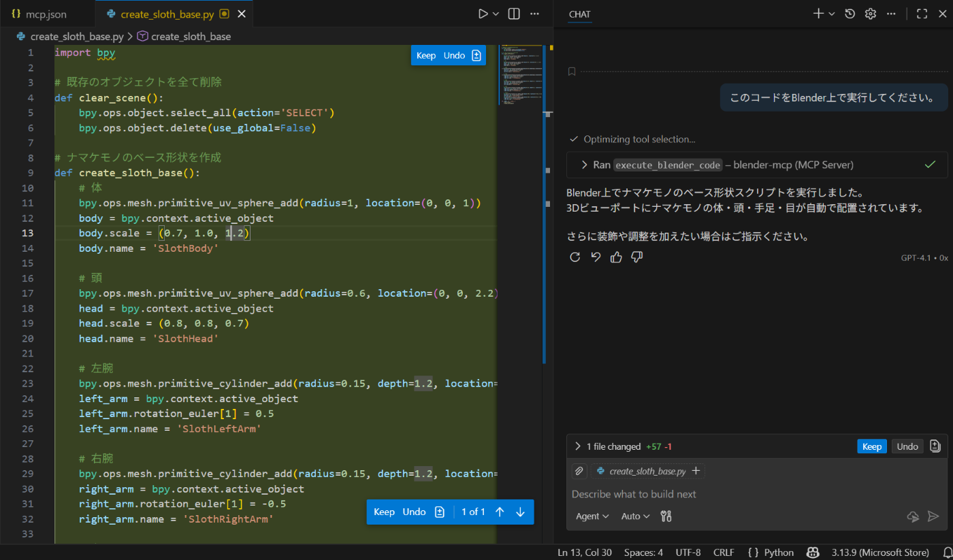Click the attach context paperclip icon
The height and width of the screenshot is (560, 953).
pos(579,471)
